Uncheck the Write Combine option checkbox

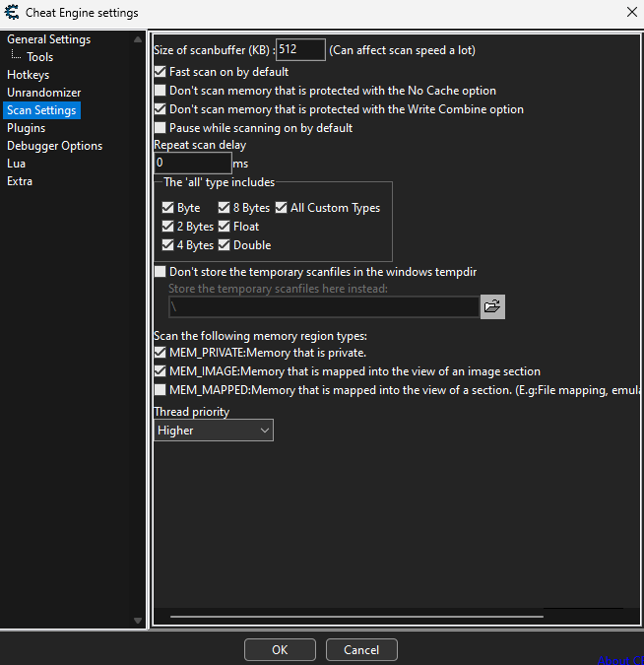point(161,109)
